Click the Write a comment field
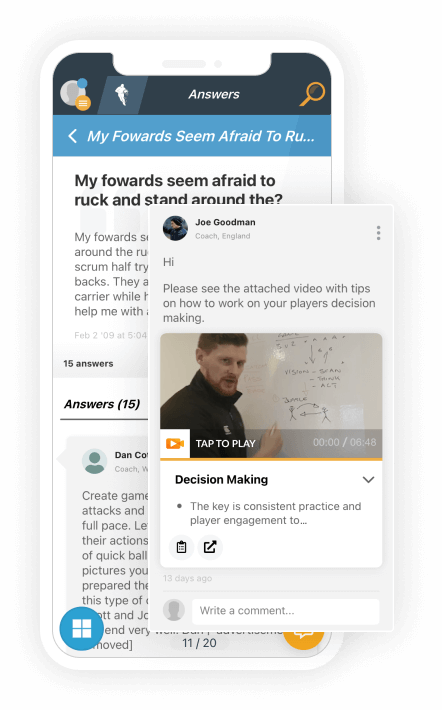 pyautogui.click(x=285, y=611)
